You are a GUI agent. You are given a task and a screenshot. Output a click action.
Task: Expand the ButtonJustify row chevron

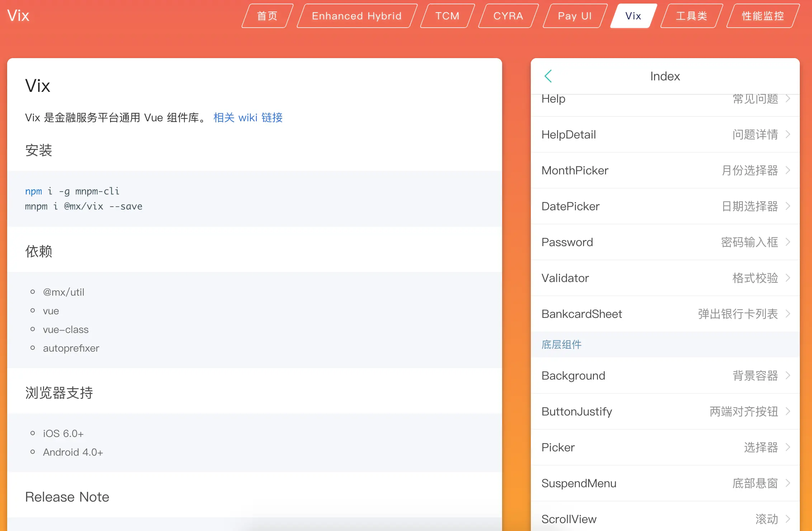[788, 412]
